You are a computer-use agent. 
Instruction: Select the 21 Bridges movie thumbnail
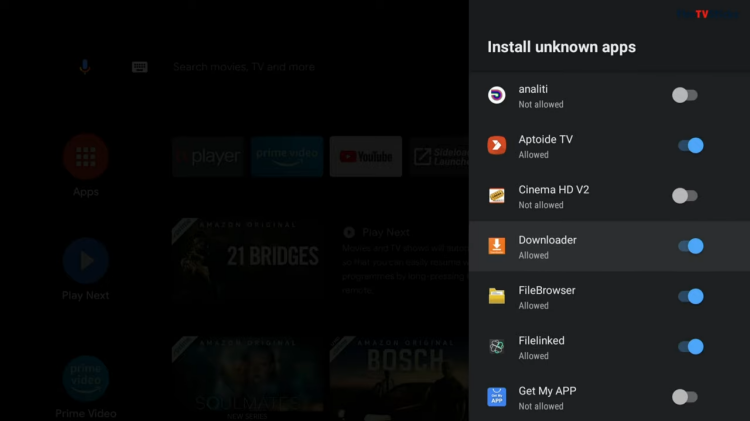(x=247, y=258)
